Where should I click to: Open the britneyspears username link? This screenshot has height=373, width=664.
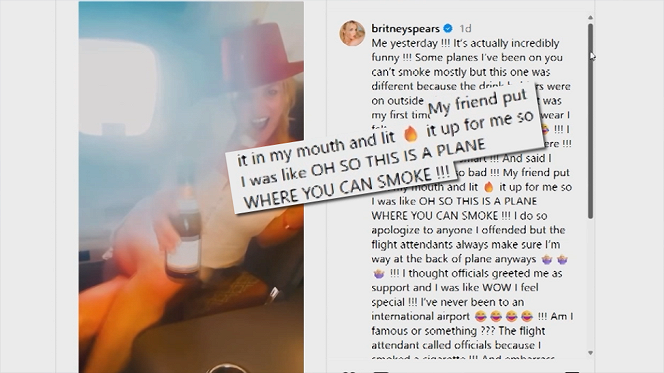[405, 28]
